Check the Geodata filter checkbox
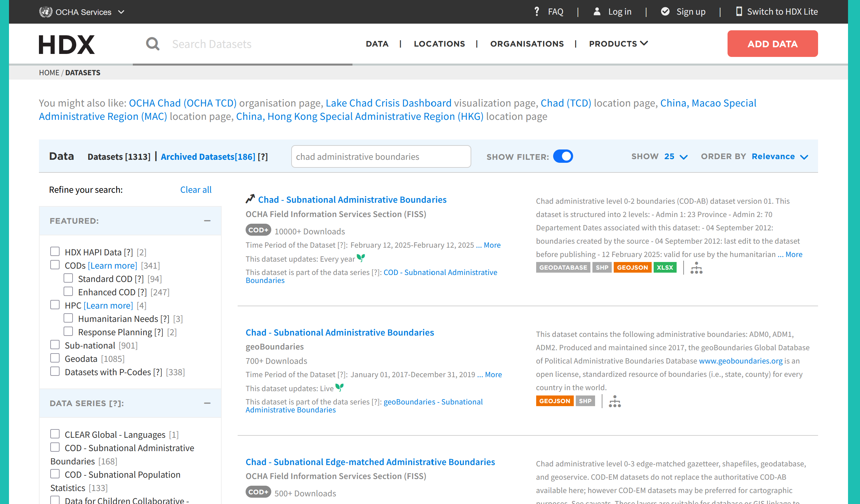The height and width of the screenshot is (504, 860). coord(55,358)
